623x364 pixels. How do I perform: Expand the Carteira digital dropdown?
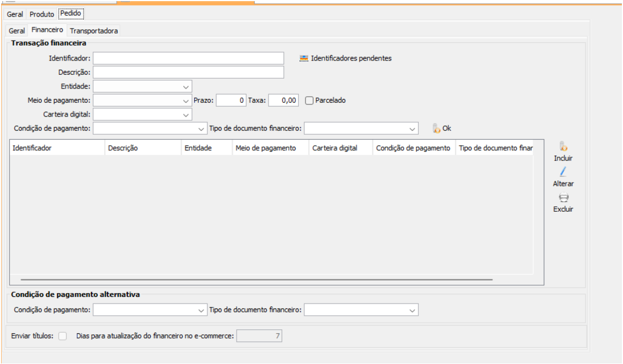click(185, 115)
